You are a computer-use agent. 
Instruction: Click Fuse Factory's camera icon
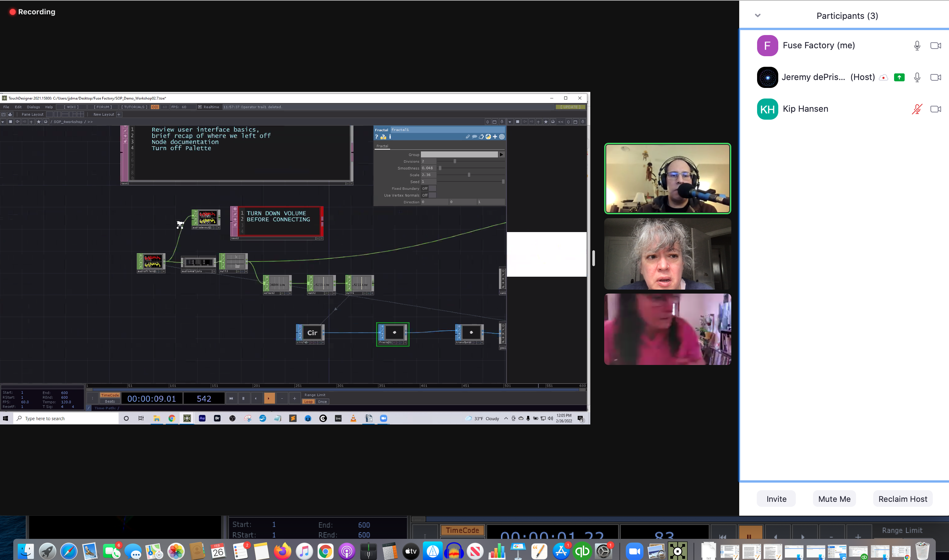click(x=935, y=46)
